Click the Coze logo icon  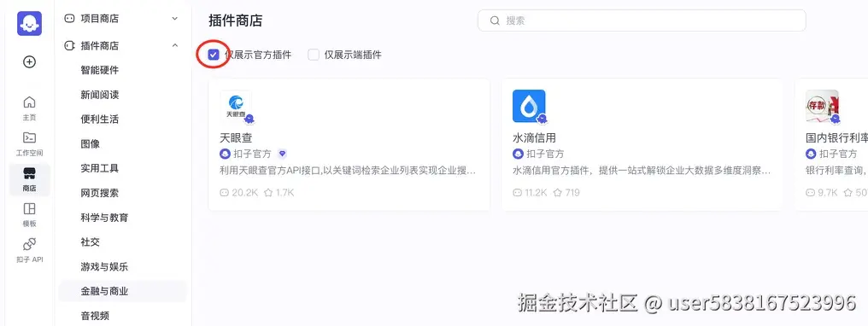click(x=29, y=23)
